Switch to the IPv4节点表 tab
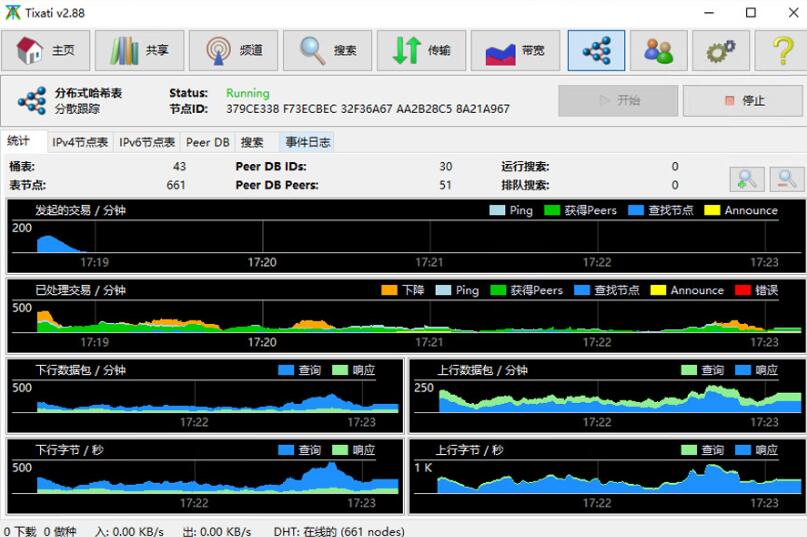The image size is (807, 537). click(80, 143)
